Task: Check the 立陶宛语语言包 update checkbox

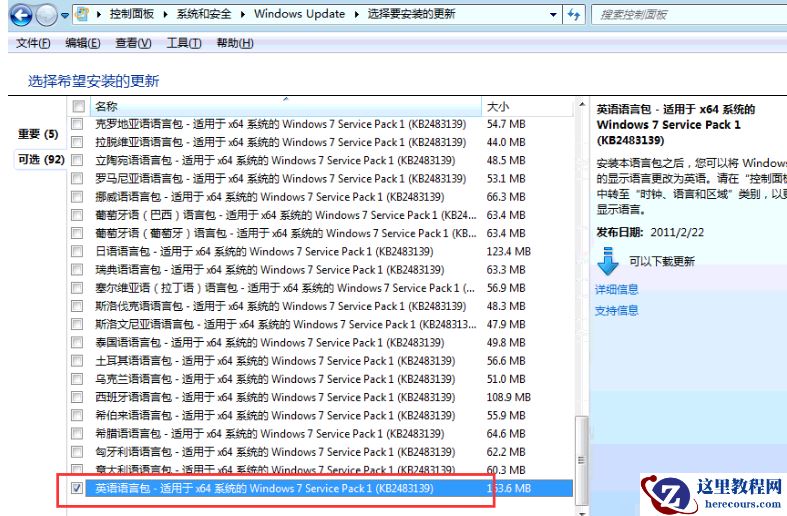Action: (77, 160)
